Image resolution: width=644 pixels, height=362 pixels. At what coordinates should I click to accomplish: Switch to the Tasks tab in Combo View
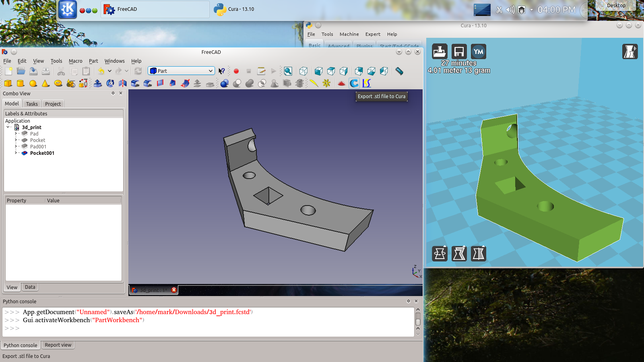click(32, 104)
